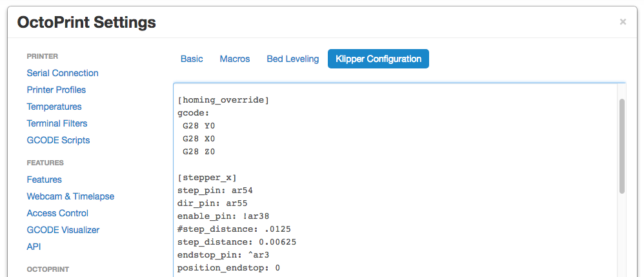This screenshot has width=644, height=277.
Task: Open API settings
Action: tap(34, 247)
